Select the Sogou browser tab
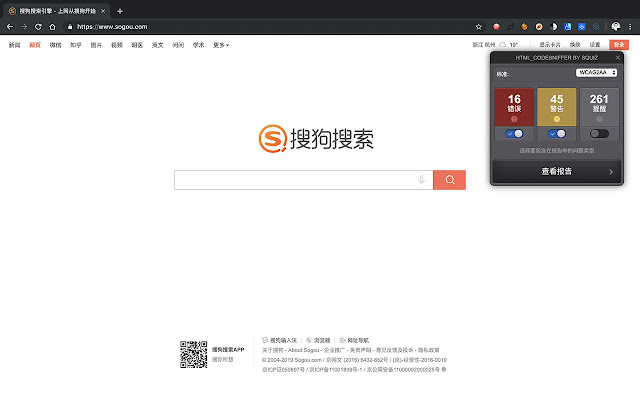The width and height of the screenshot is (640, 400). 57,11
